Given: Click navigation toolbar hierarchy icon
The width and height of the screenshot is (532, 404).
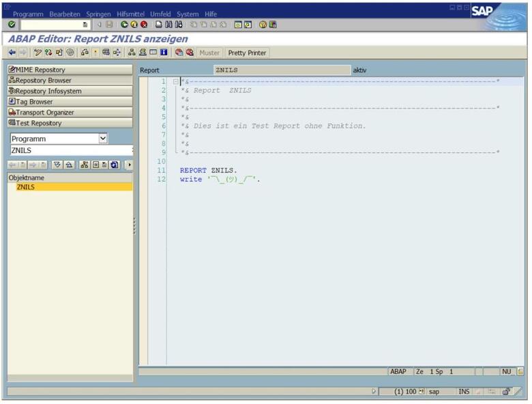Looking at the screenshot, I should [x=84, y=165].
